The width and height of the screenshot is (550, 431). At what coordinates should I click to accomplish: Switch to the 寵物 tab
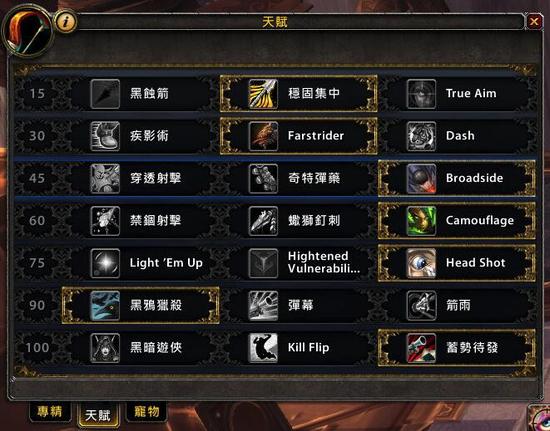coord(146,412)
